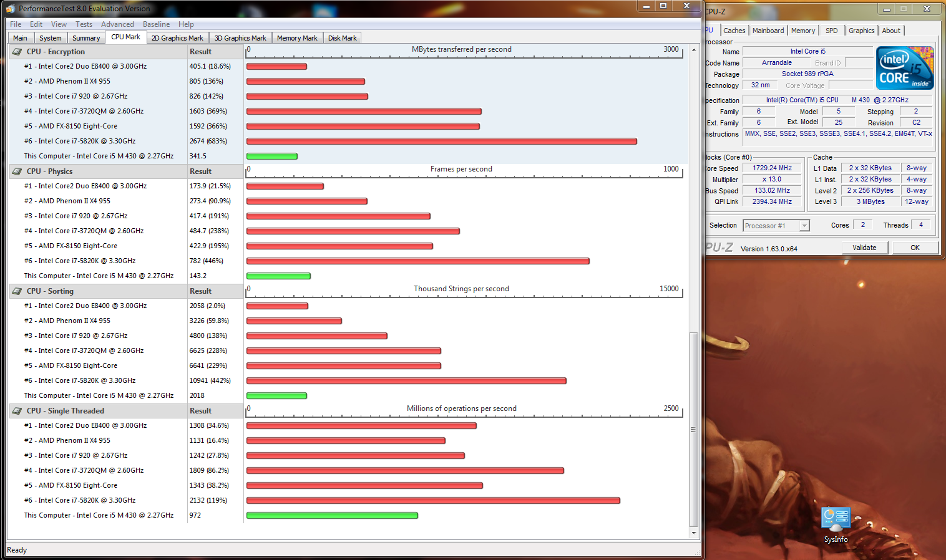Open the Memory tab in CPU-Z

[803, 31]
